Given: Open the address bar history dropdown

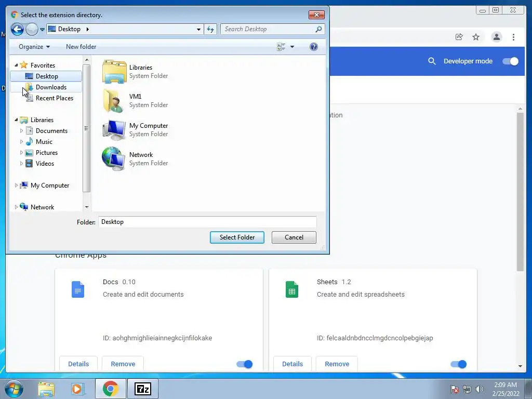Looking at the screenshot, I should point(198,29).
